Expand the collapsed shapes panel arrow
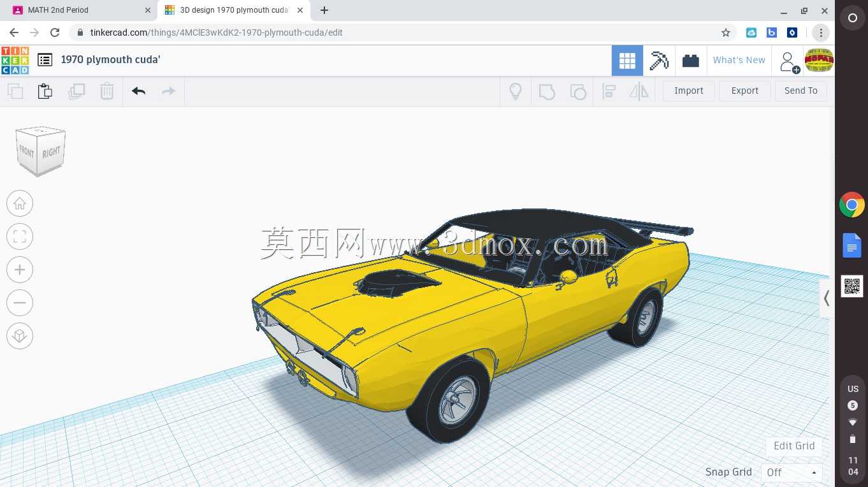The height and width of the screenshot is (487, 868). [827, 298]
